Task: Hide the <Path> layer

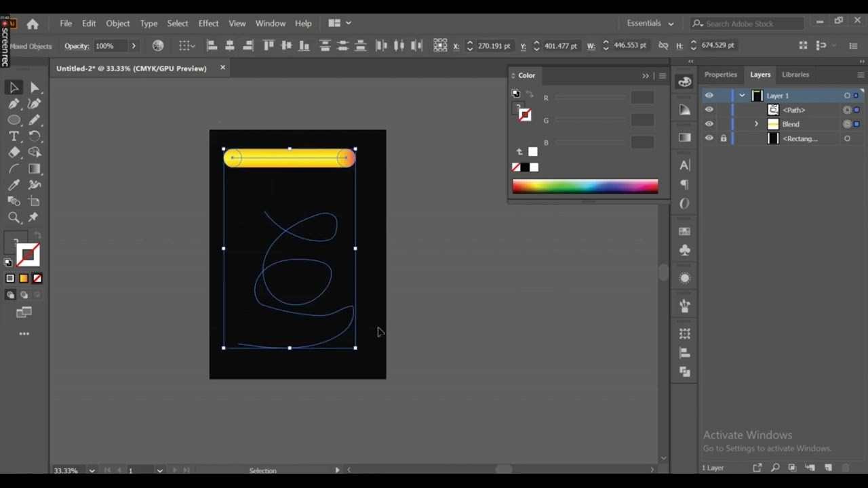Action: 709,110
